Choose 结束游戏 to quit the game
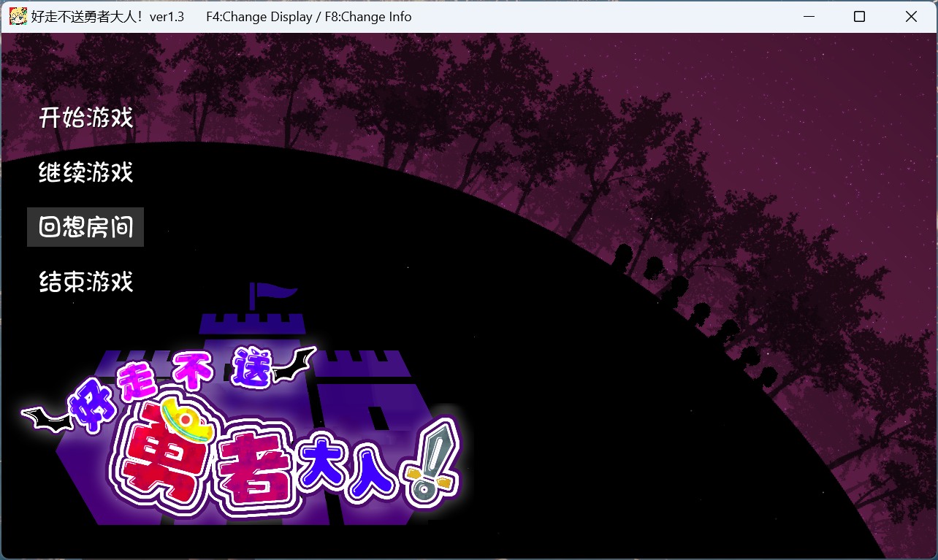Image resolution: width=938 pixels, height=560 pixels. pyautogui.click(x=85, y=283)
